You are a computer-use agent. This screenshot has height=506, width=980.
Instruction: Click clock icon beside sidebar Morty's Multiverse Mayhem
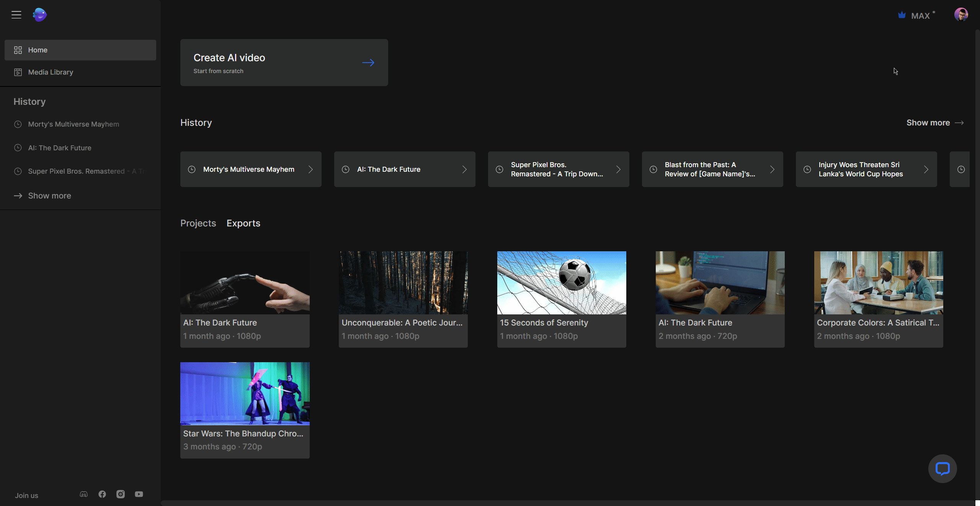pos(18,124)
